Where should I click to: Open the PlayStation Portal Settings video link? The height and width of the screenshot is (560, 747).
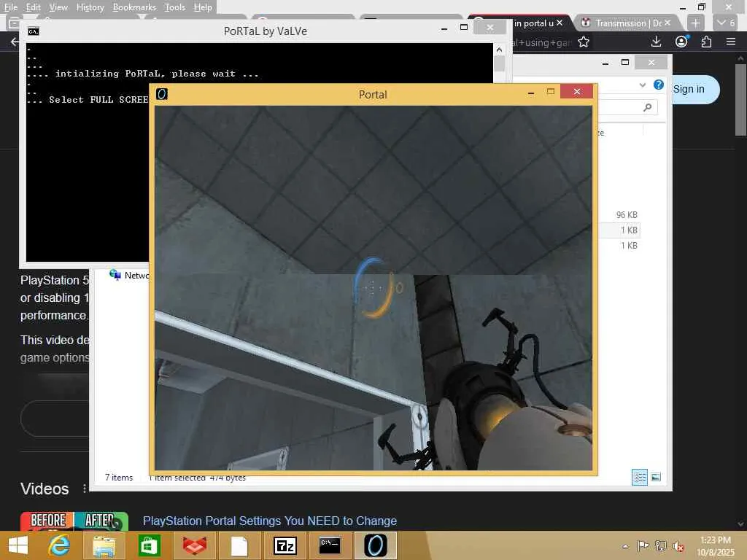pos(270,521)
